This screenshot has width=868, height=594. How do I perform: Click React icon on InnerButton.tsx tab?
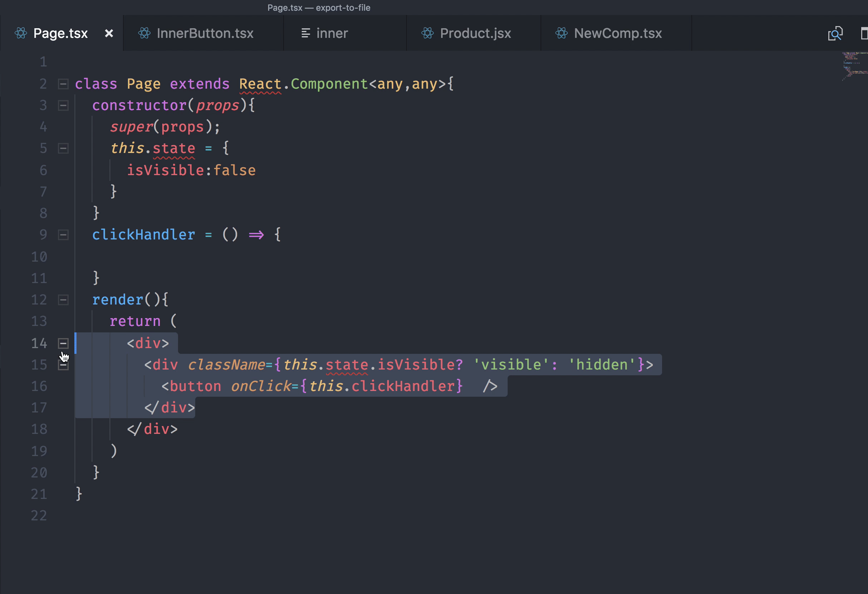[144, 33]
